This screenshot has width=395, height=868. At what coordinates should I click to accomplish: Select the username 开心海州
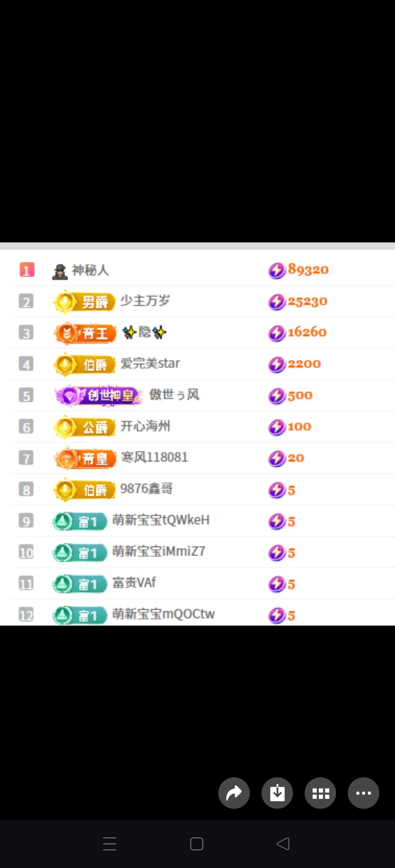(x=145, y=426)
